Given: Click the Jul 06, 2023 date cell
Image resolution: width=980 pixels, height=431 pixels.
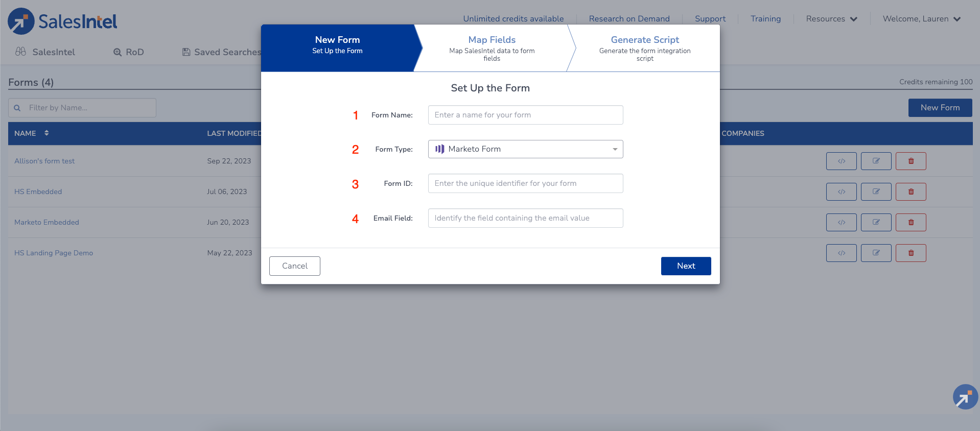Looking at the screenshot, I should 227,191.
